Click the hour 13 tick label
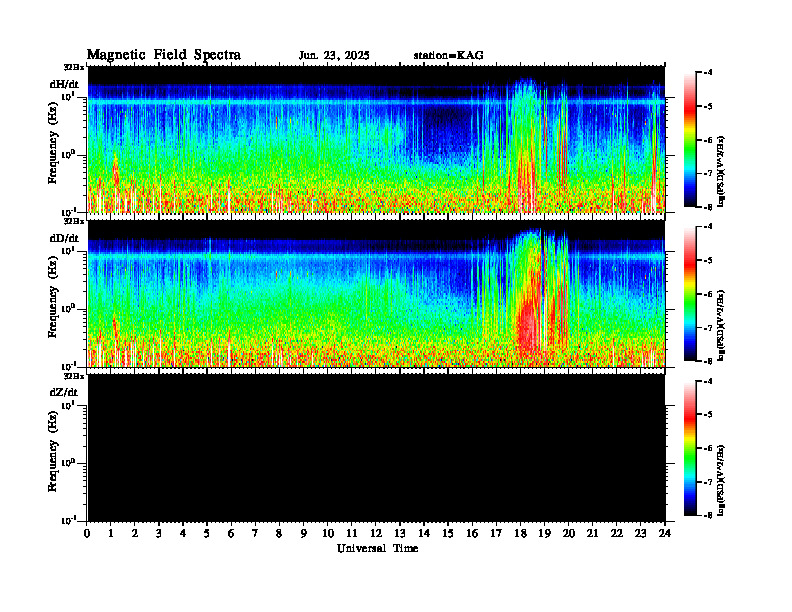This screenshot has height=612, width=792. [x=400, y=533]
